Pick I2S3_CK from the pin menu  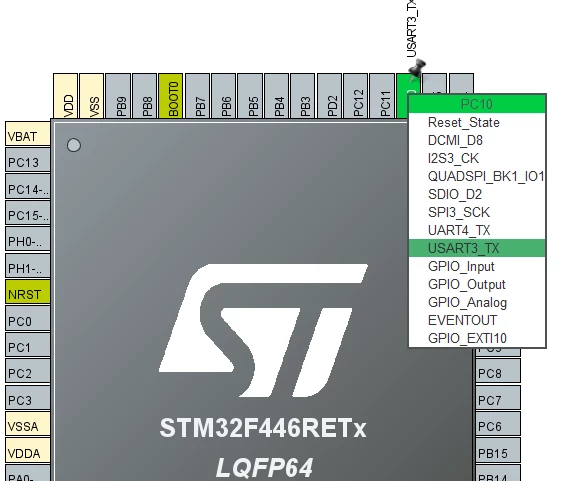pos(477,158)
